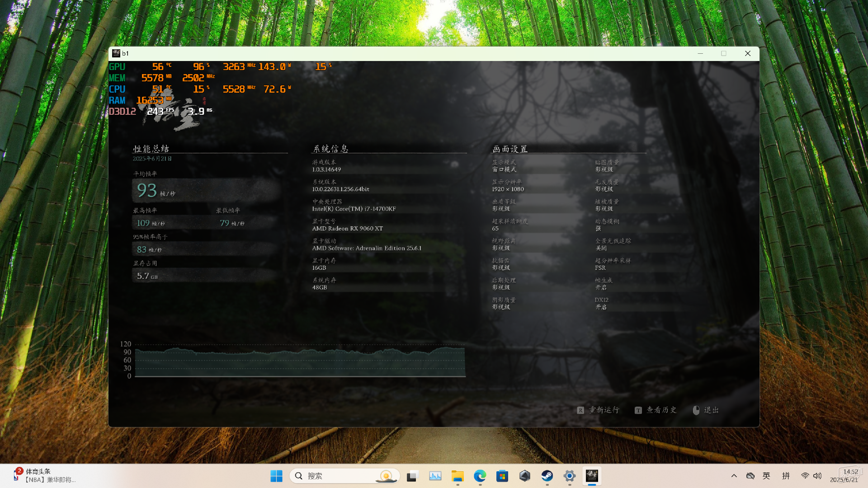Viewport: 868px width, 488px height.
Task: Click the 16GB graphics memory value
Action: coord(319,268)
